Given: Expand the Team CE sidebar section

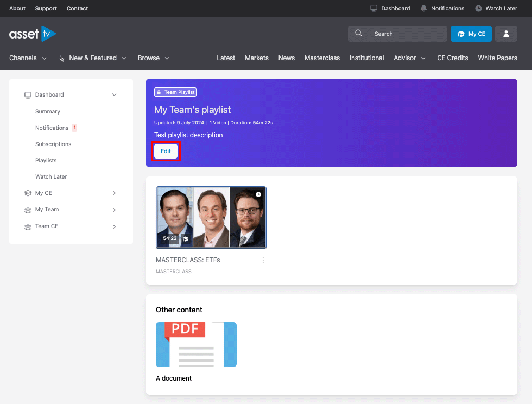Looking at the screenshot, I should point(114,226).
